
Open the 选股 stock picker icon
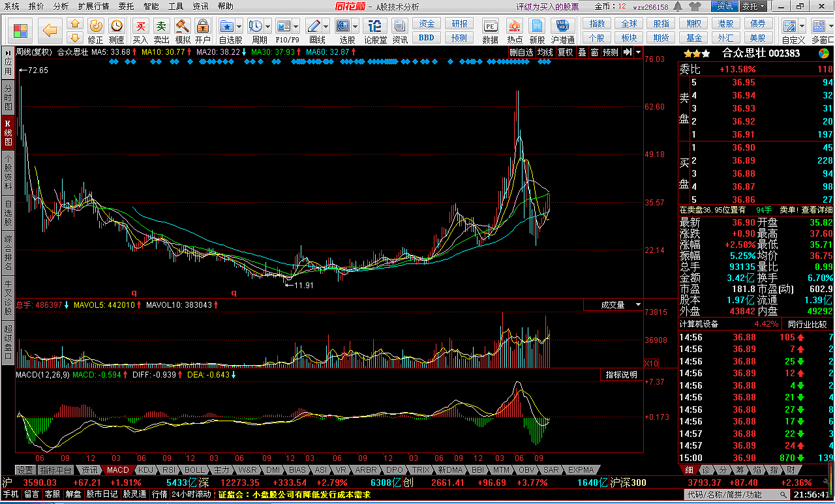pyautogui.click(x=343, y=26)
